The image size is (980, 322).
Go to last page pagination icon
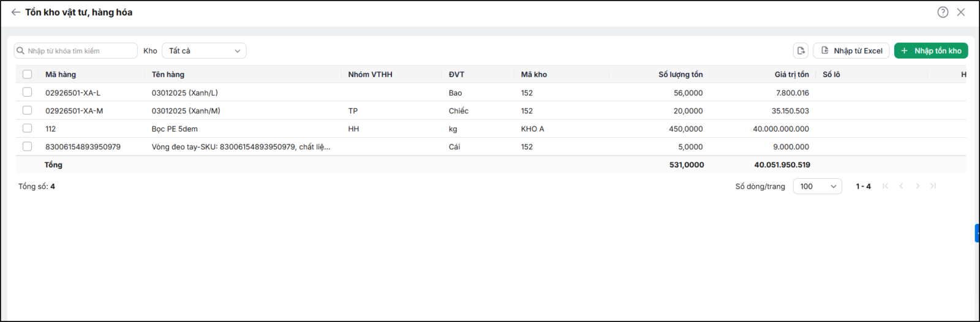coord(933,186)
